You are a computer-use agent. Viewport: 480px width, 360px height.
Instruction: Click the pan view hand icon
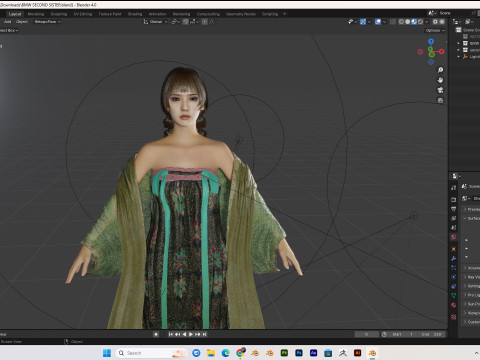pos(440,80)
